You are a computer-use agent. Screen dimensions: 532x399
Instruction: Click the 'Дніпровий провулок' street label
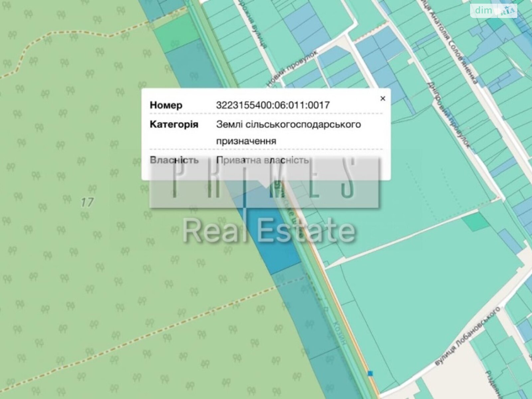click(x=450, y=114)
